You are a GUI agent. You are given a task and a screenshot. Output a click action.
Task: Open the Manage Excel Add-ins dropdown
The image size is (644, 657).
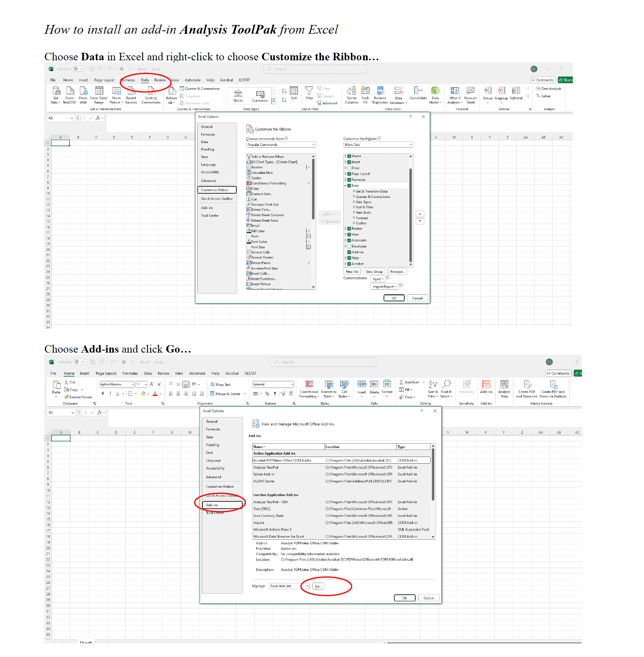coord(290,586)
